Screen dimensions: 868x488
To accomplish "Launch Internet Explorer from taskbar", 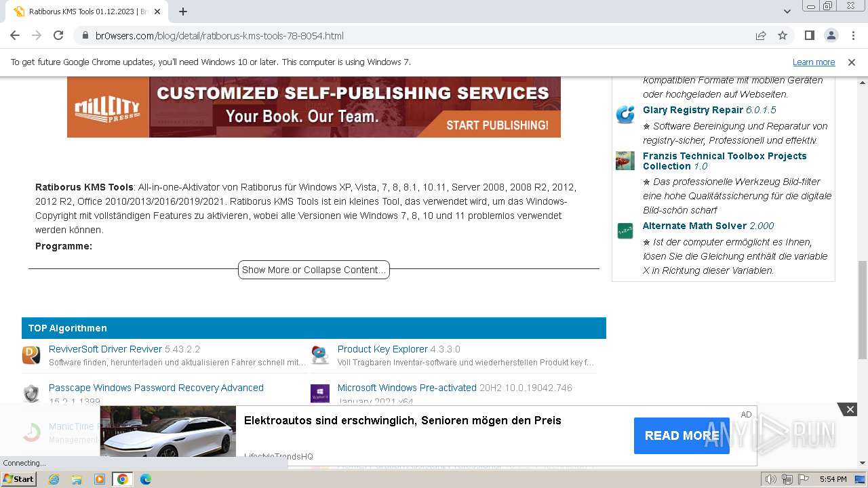I will [x=54, y=479].
